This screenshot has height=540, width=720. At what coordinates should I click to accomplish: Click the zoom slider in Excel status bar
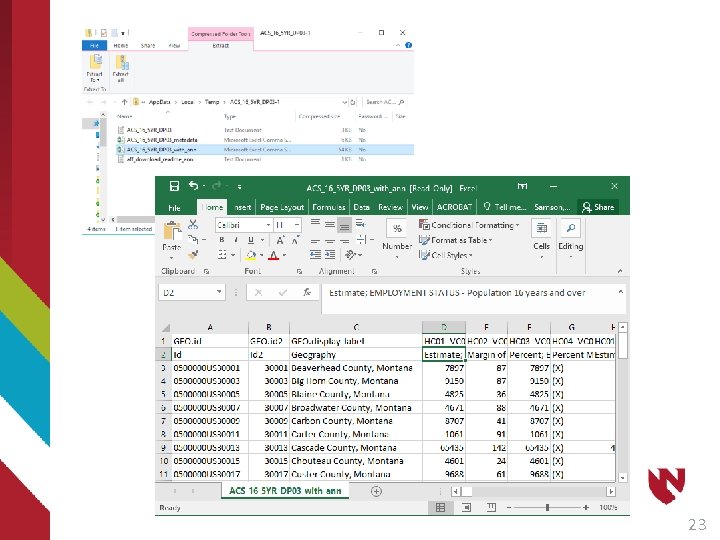click(548, 508)
